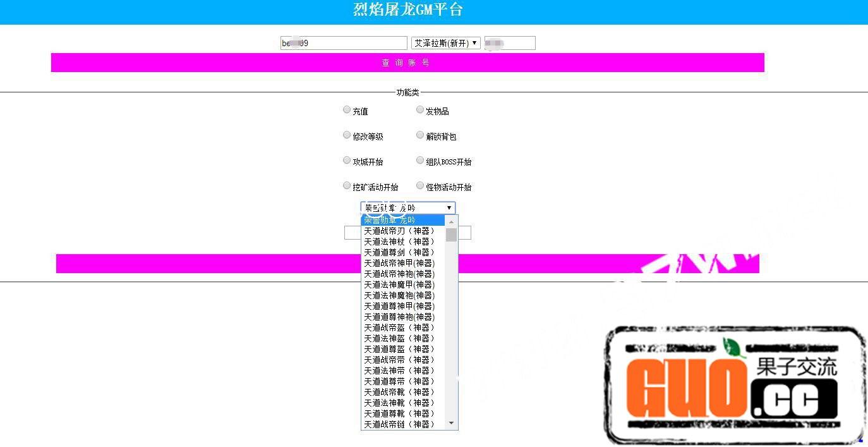
Task: Open the 艾泽拉斯(新开) server dropdown
Action: pos(445,43)
